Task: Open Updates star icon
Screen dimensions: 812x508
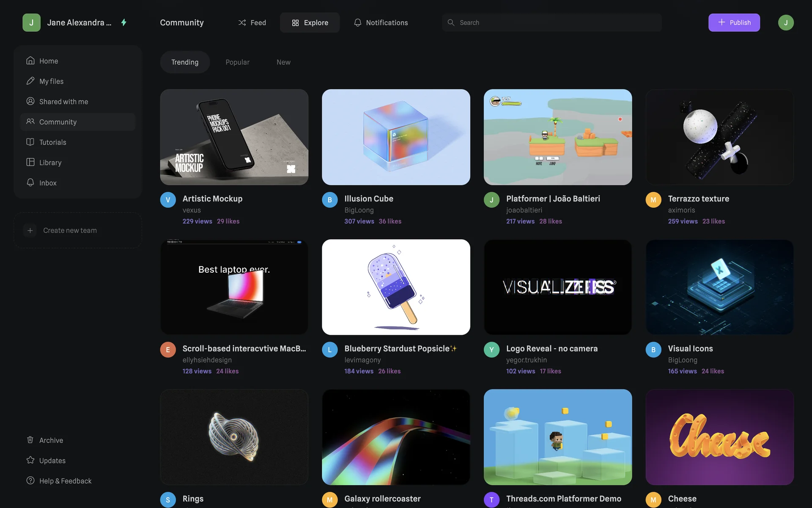Action: [x=30, y=460]
